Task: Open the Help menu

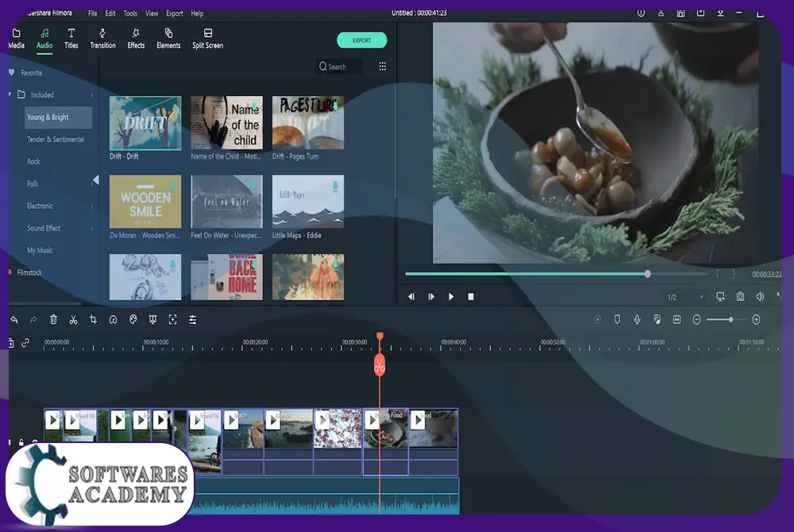Action: 197,13
